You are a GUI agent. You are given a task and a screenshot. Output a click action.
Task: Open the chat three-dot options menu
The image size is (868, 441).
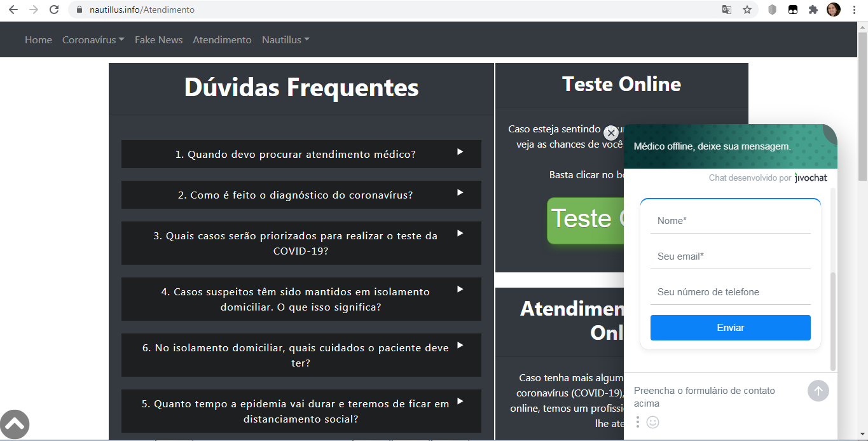pos(637,422)
